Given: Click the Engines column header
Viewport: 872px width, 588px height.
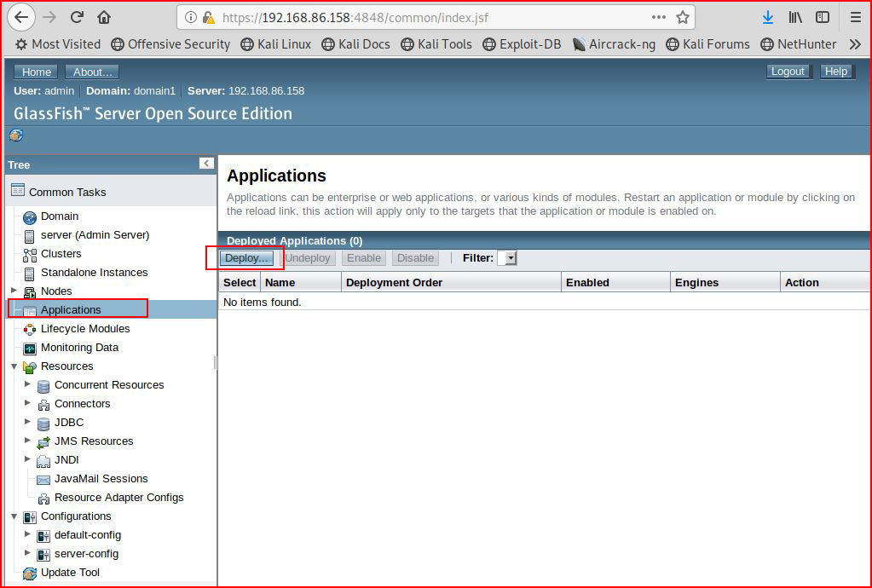Looking at the screenshot, I should (725, 282).
